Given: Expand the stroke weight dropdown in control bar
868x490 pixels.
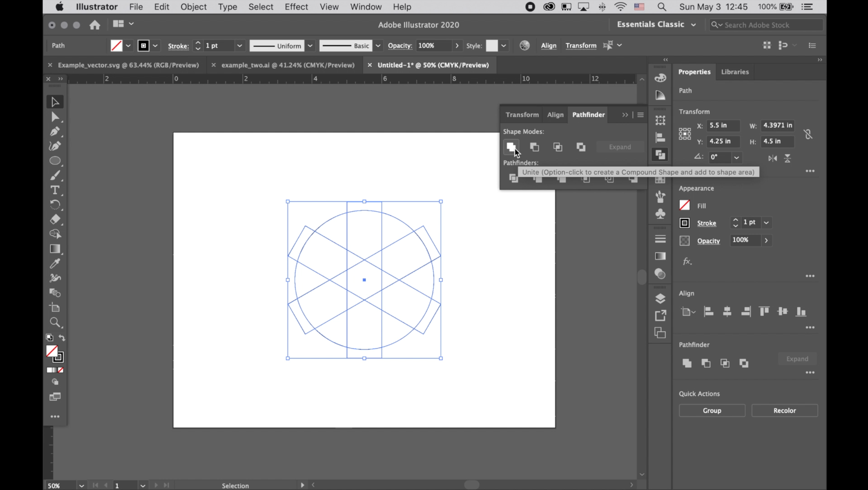Looking at the screenshot, I should point(239,45).
